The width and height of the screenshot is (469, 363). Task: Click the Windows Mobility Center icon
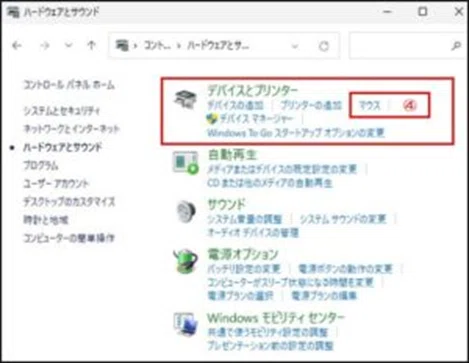[185, 324]
